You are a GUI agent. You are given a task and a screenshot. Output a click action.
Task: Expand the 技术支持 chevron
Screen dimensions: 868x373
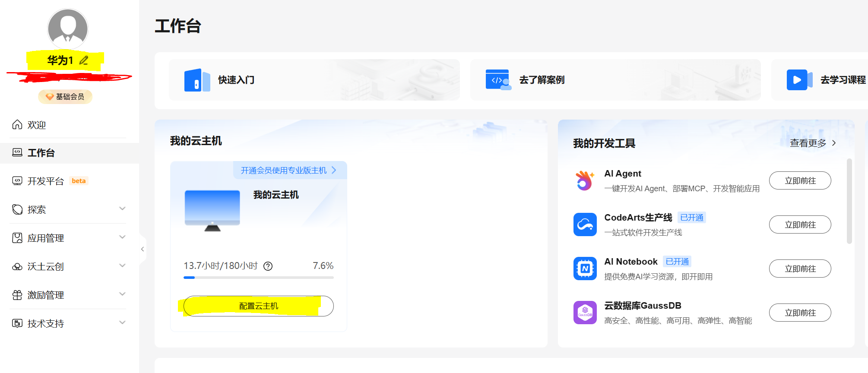coord(122,322)
